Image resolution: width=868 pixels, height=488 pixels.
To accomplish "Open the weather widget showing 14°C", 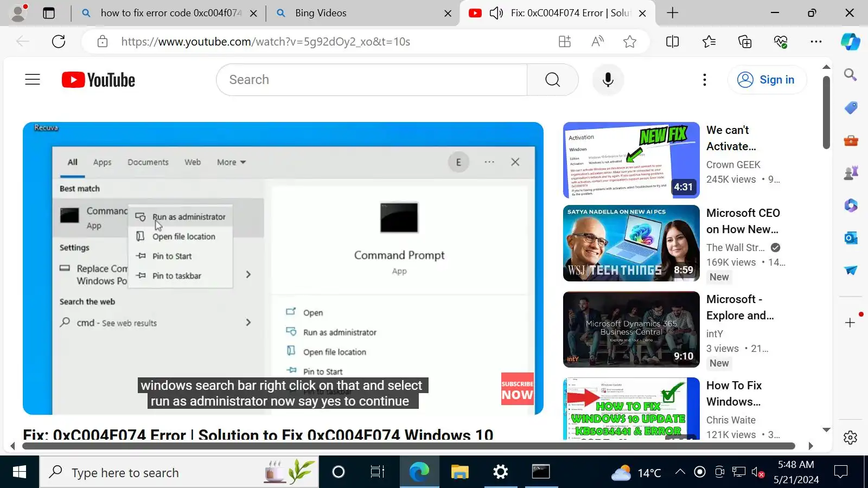I will [x=636, y=473].
